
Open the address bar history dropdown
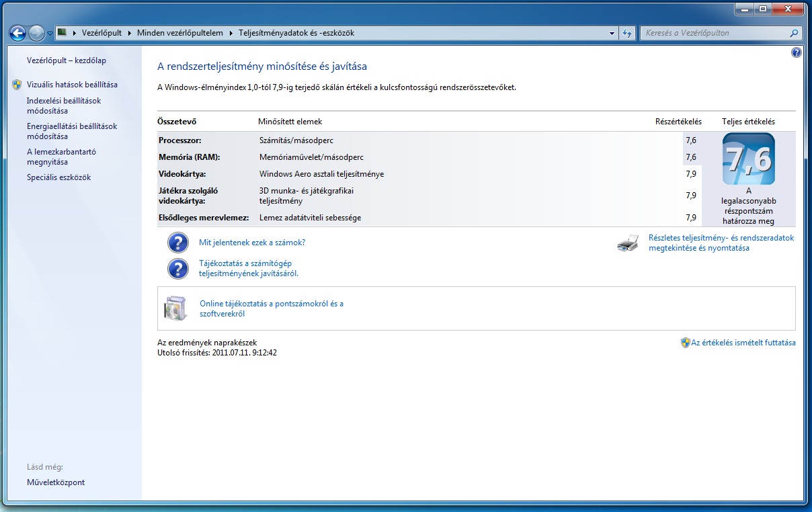point(612,32)
